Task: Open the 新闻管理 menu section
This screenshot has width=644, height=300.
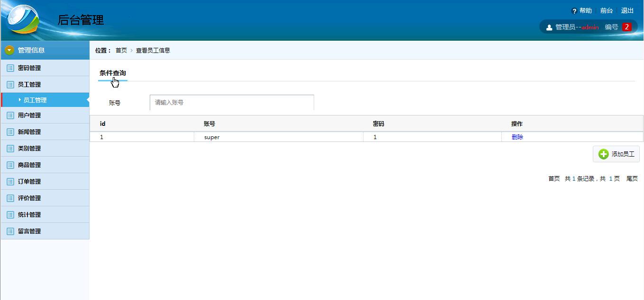Action: (x=45, y=132)
